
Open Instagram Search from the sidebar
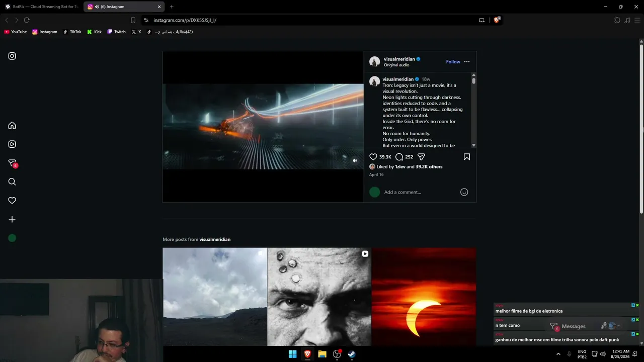coord(12,182)
